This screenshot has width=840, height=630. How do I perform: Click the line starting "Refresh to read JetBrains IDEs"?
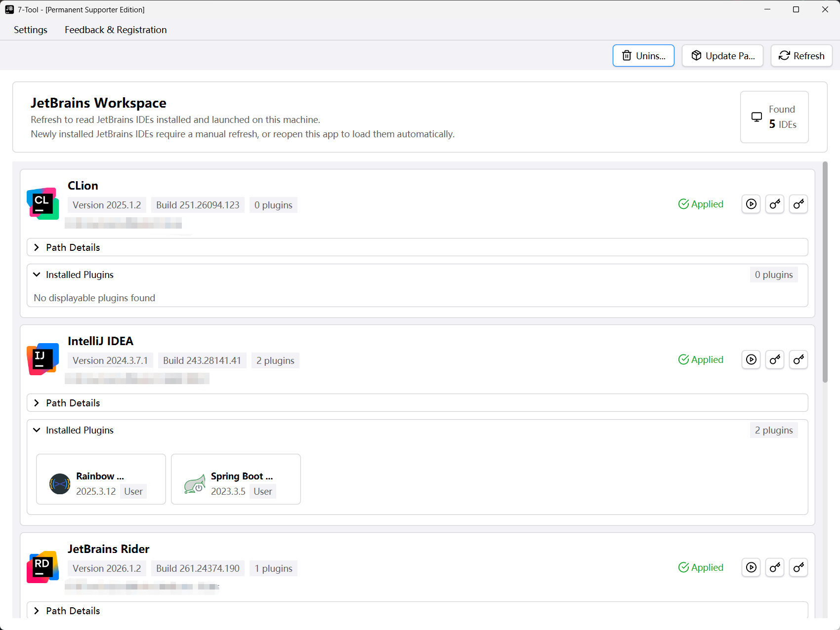(175, 119)
